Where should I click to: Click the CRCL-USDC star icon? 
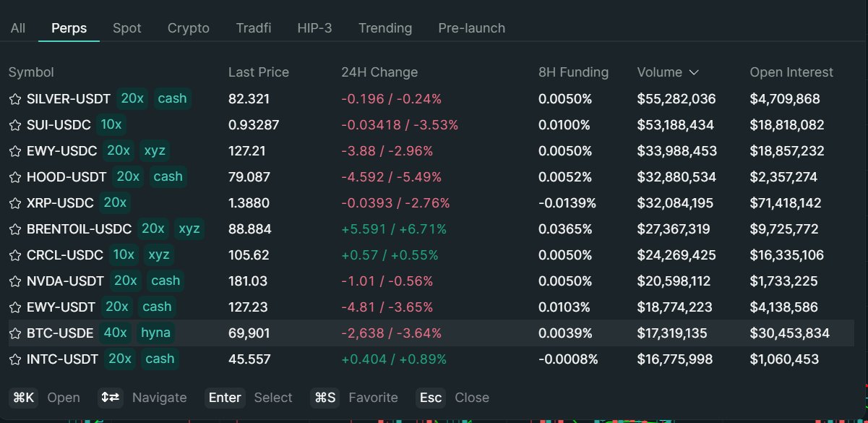coord(15,255)
